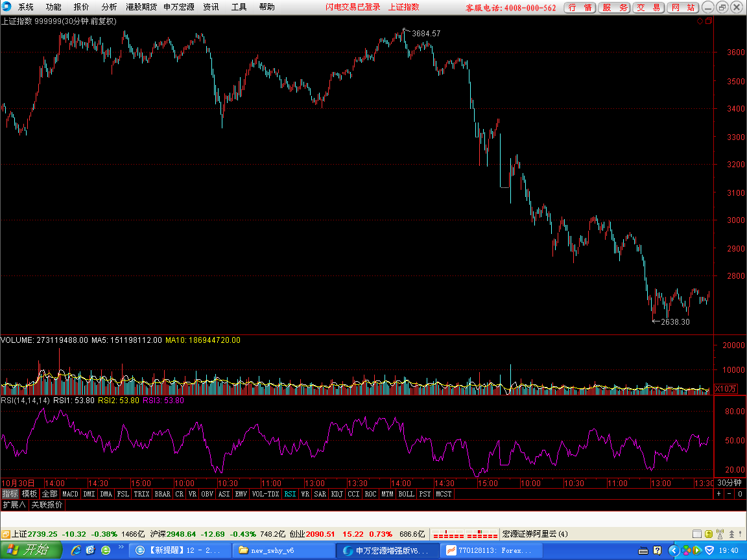Expand the 扩展 panel toggle

click(x=14, y=504)
